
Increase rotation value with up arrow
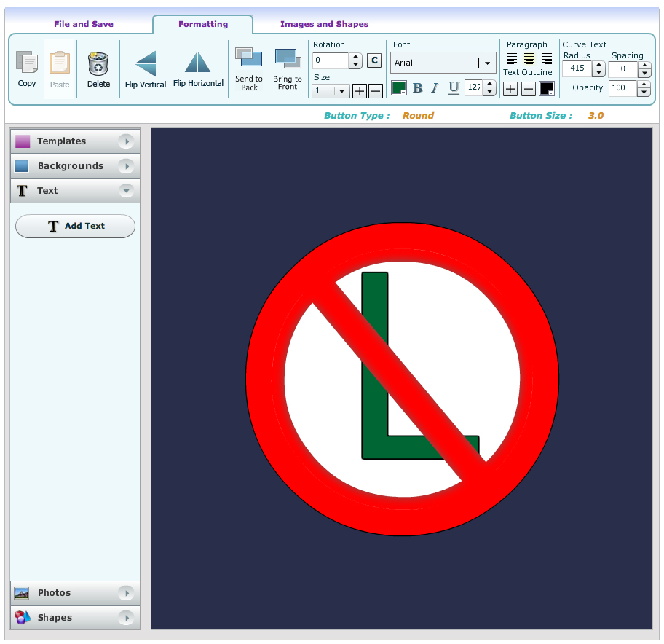coord(356,56)
